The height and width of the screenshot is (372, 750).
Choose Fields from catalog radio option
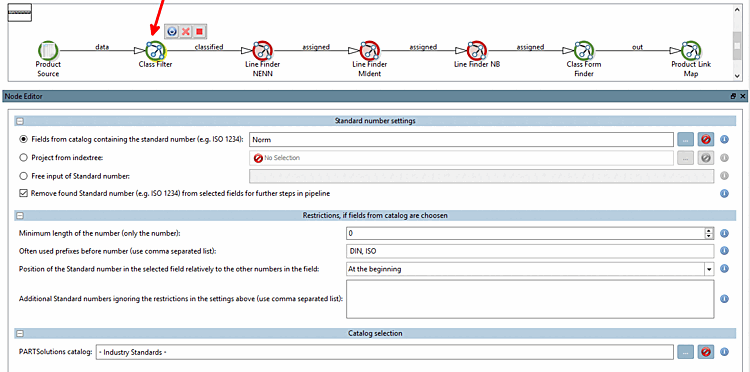coord(22,139)
